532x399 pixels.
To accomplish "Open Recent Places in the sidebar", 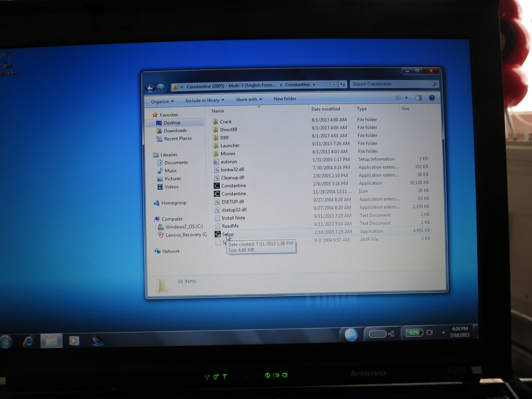I will 177,139.
